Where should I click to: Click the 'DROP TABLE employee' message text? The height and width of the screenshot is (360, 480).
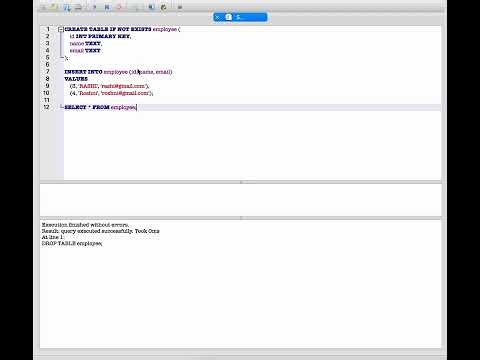point(72,243)
